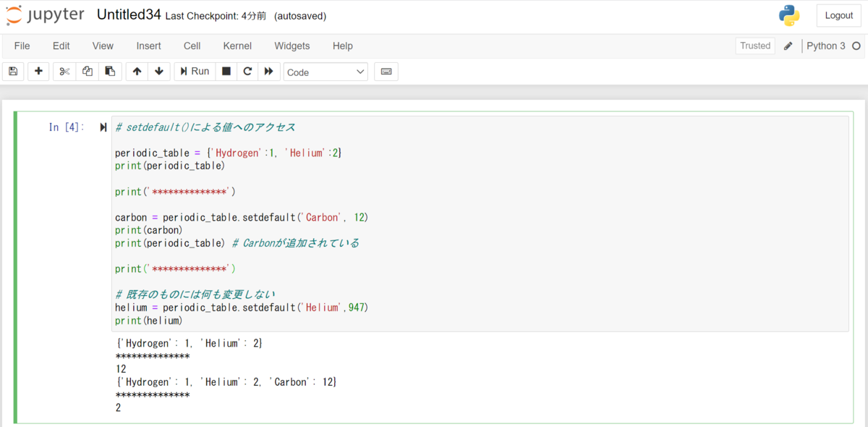
Task: Click the Python 3 kernel name
Action: [x=826, y=46]
